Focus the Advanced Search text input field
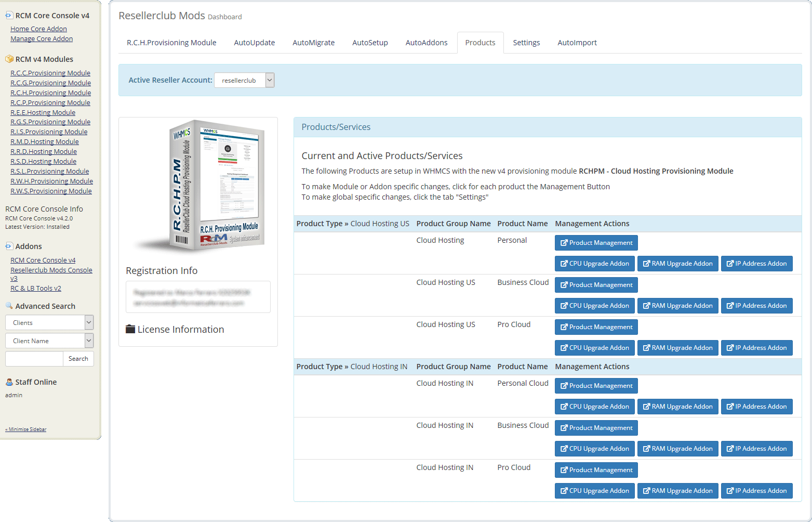Image resolution: width=812 pixels, height=522 pixels. click(x=34, y=359)
